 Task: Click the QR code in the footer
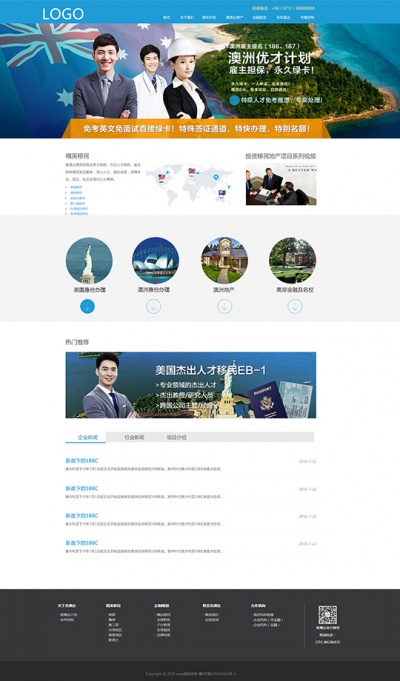pos(327,615)
